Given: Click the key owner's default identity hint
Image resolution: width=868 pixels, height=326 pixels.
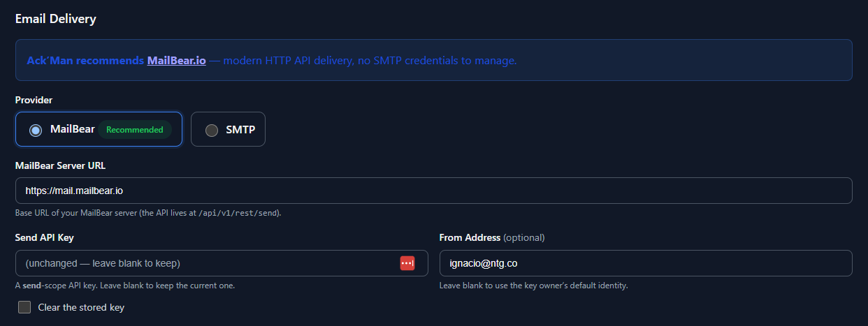Looking at the screenshot, I should pos(534,286).
